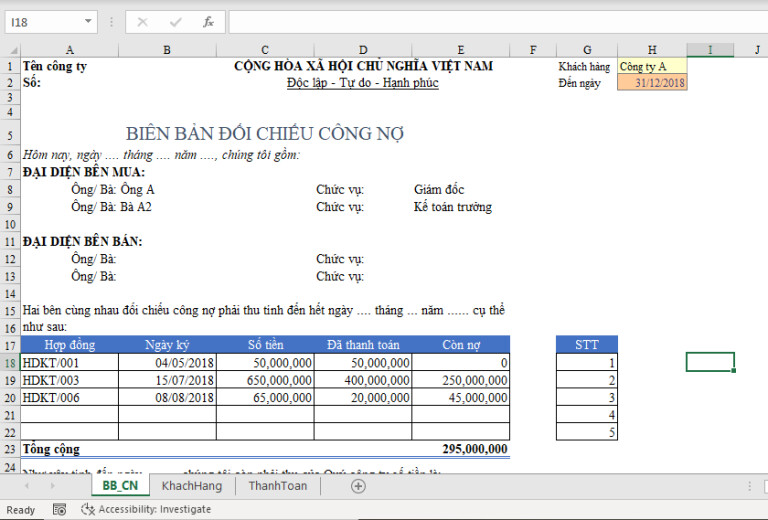Image resolution: width=768 pixels, height=520 pixels.
Task: Click the 'Còn nợ' table header
Action: 461,345
